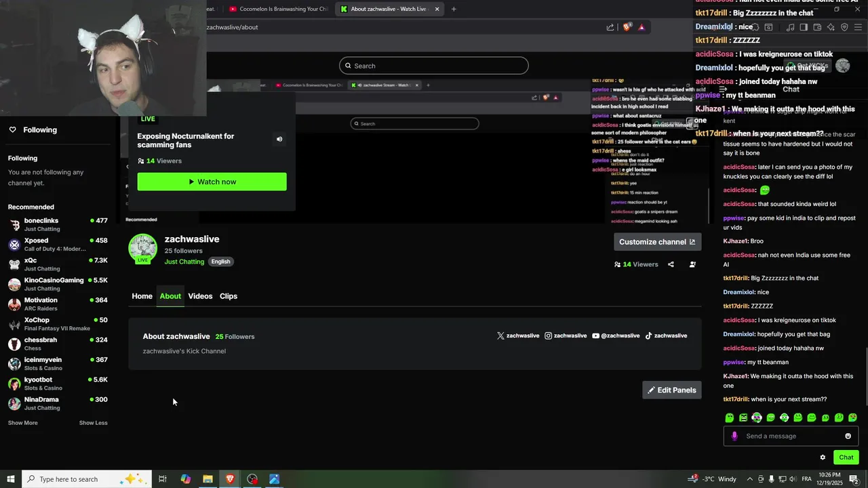Click Show Less under recommended channels
This screenshot has width=868, height=488.
coord(93,423)
